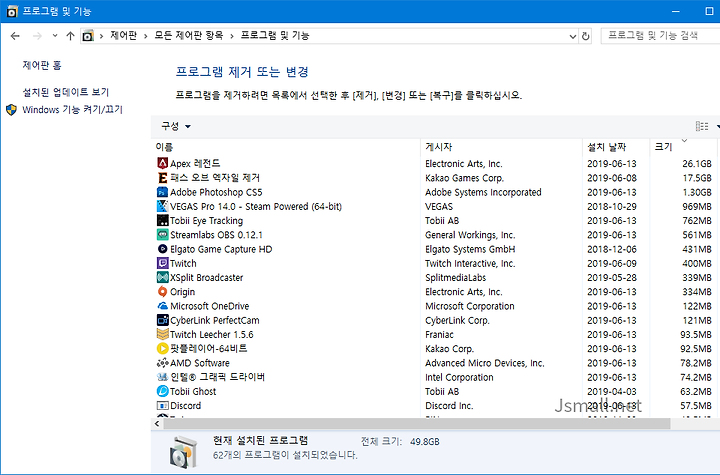Open 설치된 업데이트 보기 link

(x=66, y=92)
